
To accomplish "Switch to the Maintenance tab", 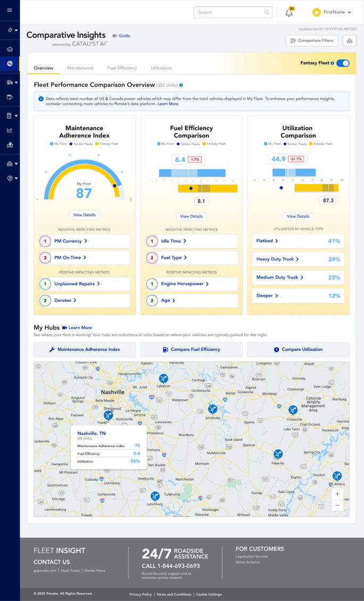I will (80, 68).
